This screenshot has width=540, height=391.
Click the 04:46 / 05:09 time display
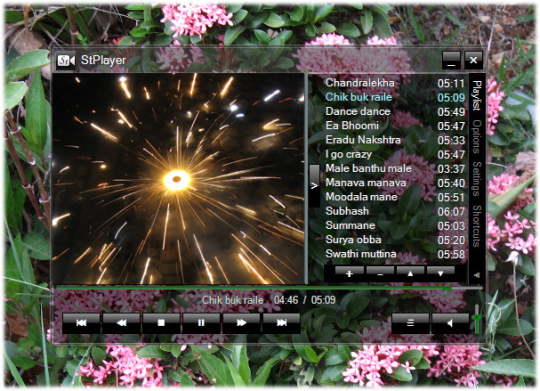tap(304, 300)
